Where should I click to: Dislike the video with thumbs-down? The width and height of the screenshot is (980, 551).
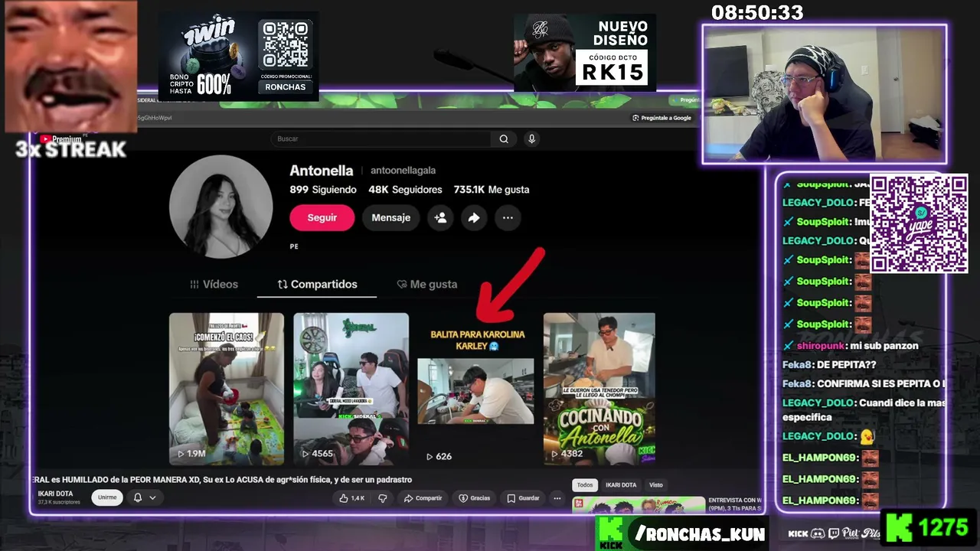click(x=383, y=498)
